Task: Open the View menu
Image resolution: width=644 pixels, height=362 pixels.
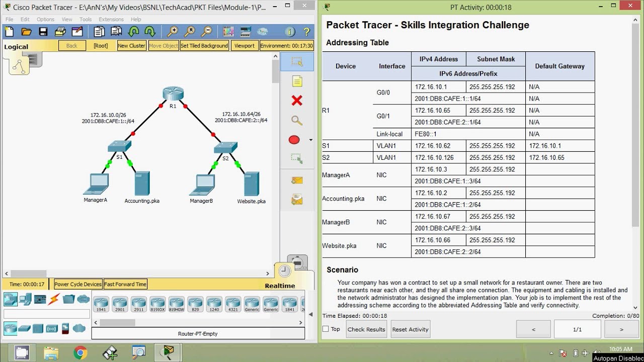Action: click(x=67, y=19)
